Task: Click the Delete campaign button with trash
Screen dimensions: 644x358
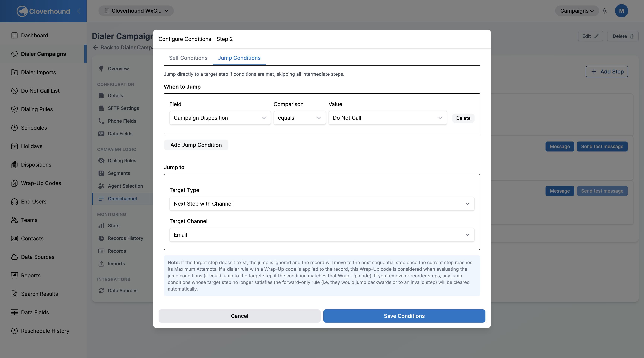Action: pos(623,36)
